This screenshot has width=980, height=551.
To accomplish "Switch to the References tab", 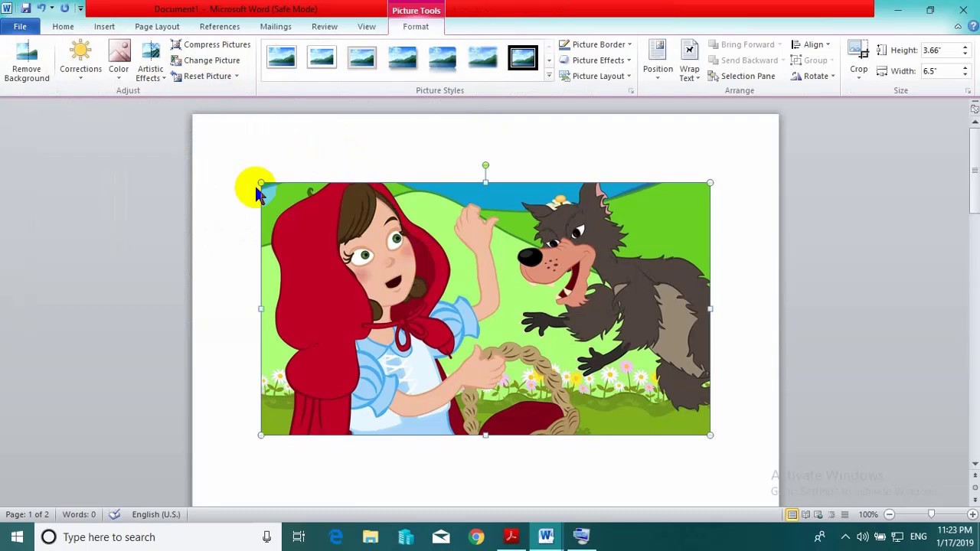I will click(220, 27).
